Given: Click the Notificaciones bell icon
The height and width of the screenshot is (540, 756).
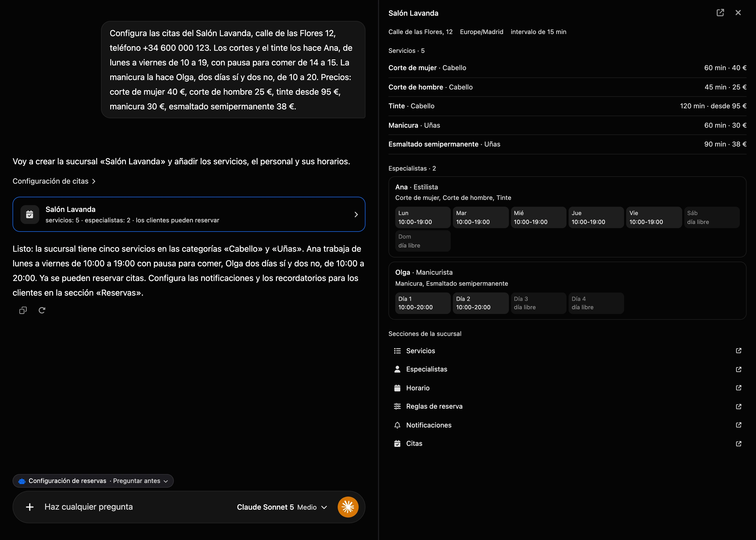Looking at the screenshot, I should (397, 425).
